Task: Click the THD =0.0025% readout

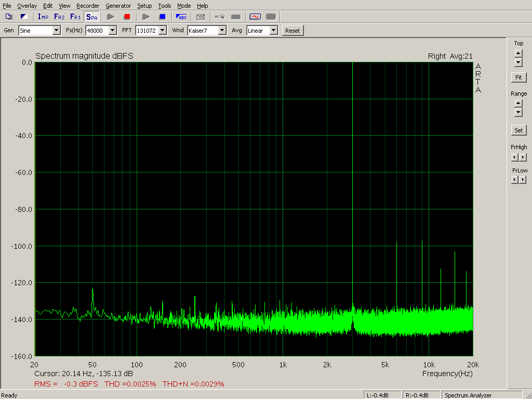Action: (130, 384)
